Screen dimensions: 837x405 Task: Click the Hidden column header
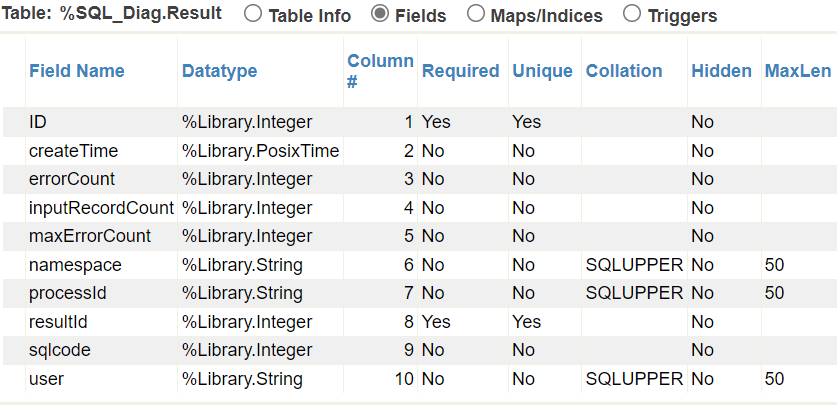click(721, 71)
